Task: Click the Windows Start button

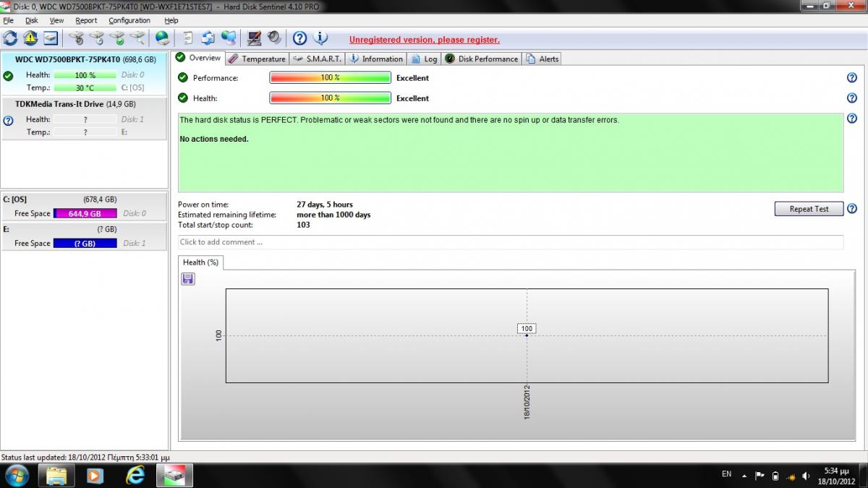Action: coord(17,475)
